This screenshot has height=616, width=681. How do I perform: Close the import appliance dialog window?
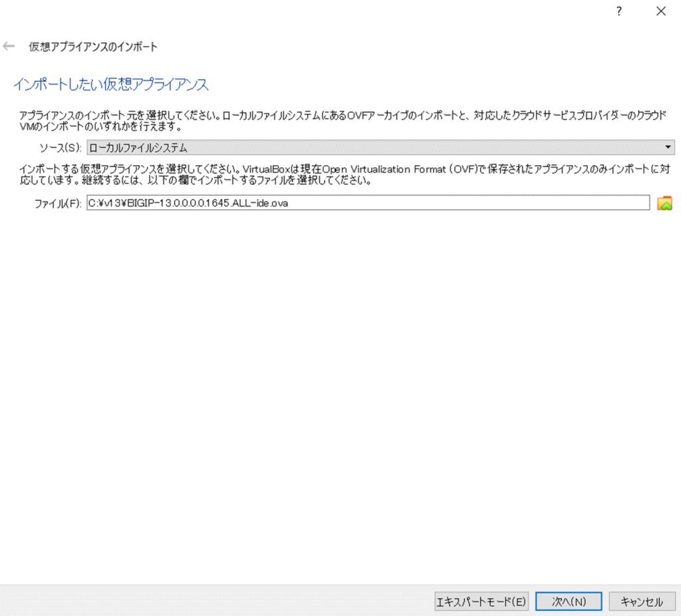point(660,11)
